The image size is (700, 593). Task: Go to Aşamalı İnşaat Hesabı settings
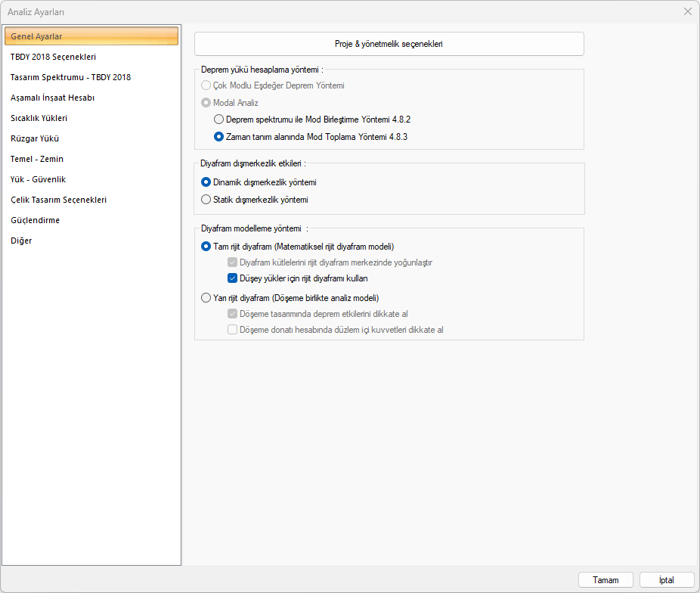coord(52,98)
